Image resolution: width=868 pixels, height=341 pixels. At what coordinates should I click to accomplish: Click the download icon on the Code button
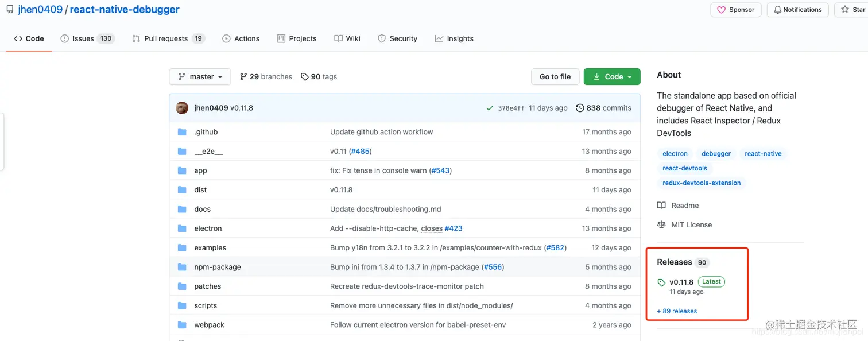tap(596, 77)
